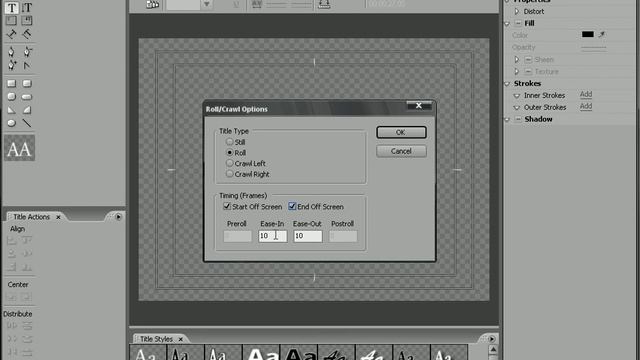Open the font dropdown arrow in toolbar
The height and width of the screenshot is (360, 640).
207,4
